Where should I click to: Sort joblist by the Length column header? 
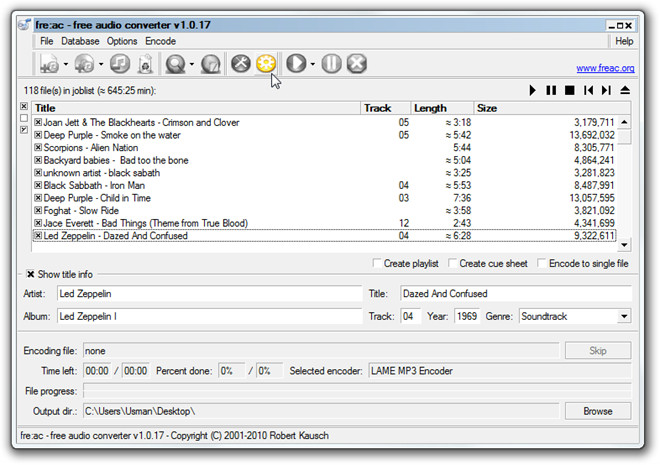coord(442,108)
